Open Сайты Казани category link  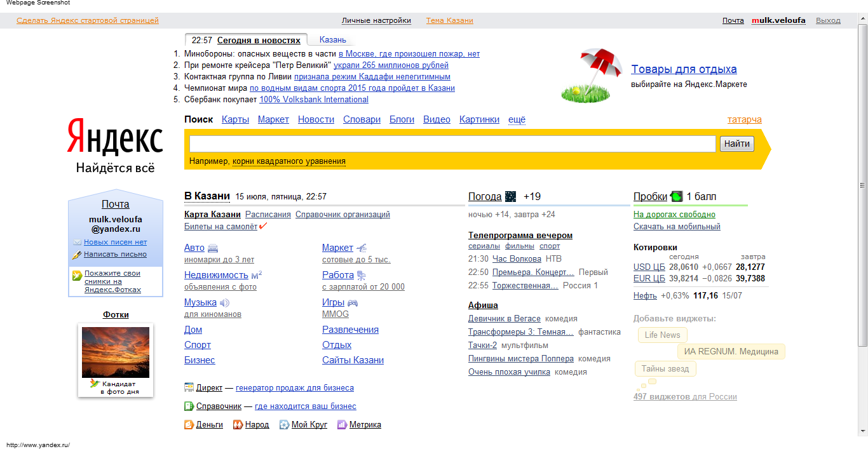click(353, 360)
